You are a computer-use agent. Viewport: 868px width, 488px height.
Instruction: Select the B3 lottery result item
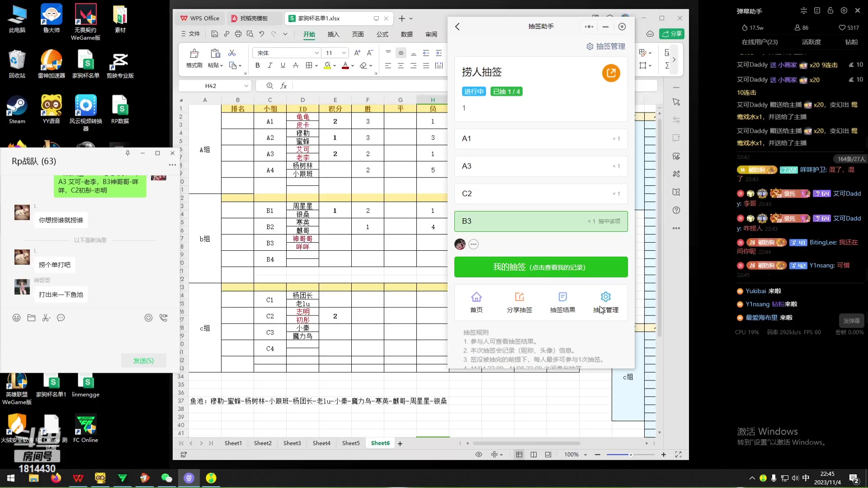click(541, 221)
